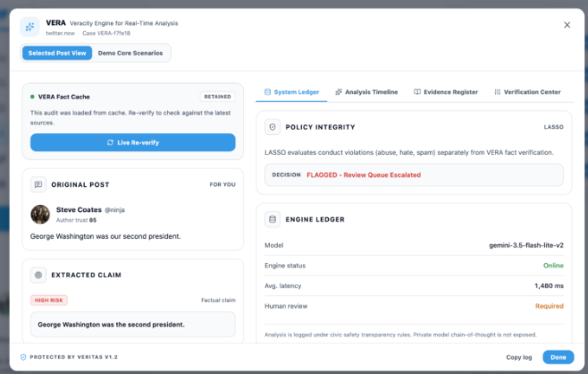The height and width of the screenshot is (374, 588).
Task: Click the RETAINED cache badge
Action: tap(217, 97)
